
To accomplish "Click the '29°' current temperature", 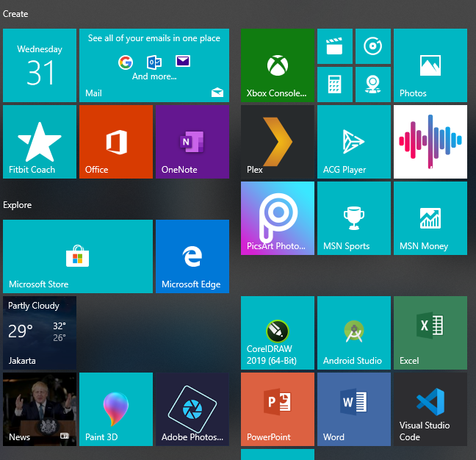I will pos(21,331).
